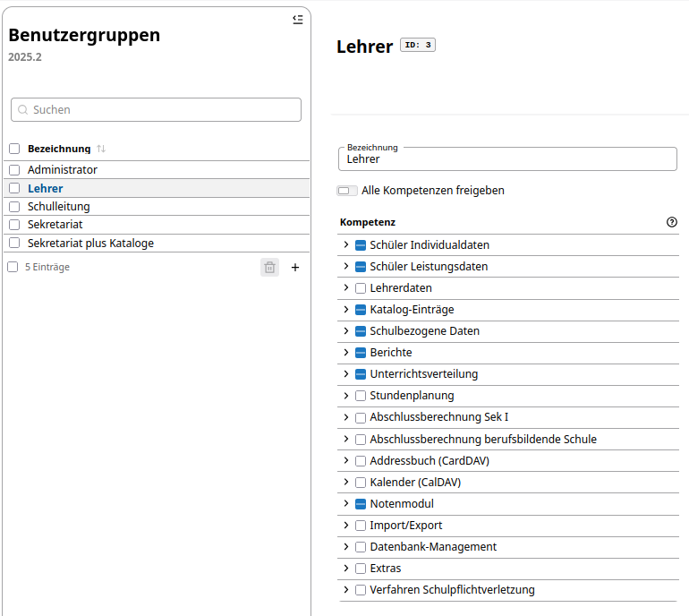
Task: Open the Sekretariat plus Kataloge group
Action: click(90, 244)
